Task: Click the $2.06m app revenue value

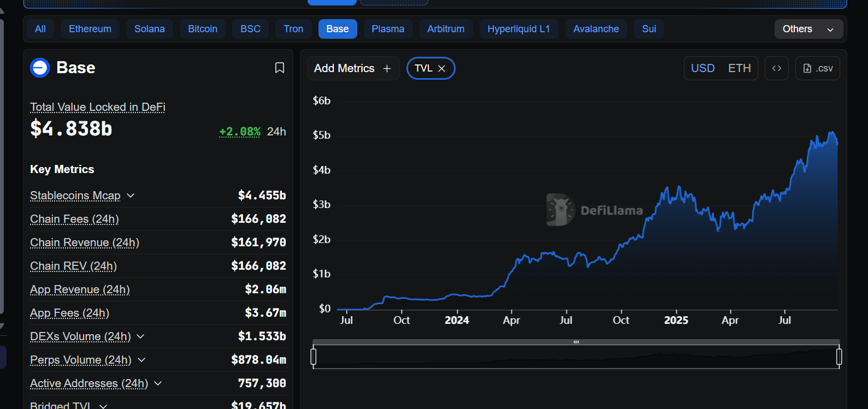Action: (x=265, y=289)
